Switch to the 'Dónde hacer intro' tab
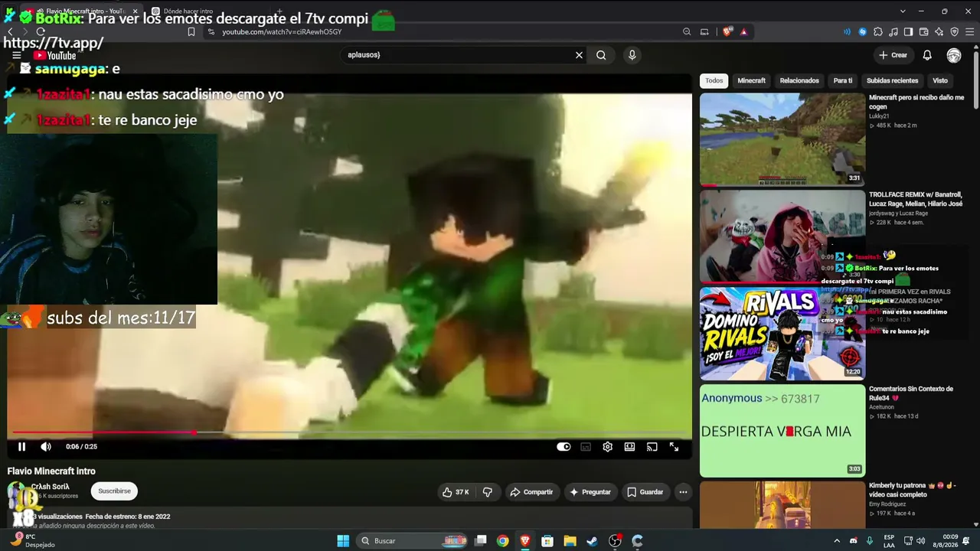 [x=188, y=11]
